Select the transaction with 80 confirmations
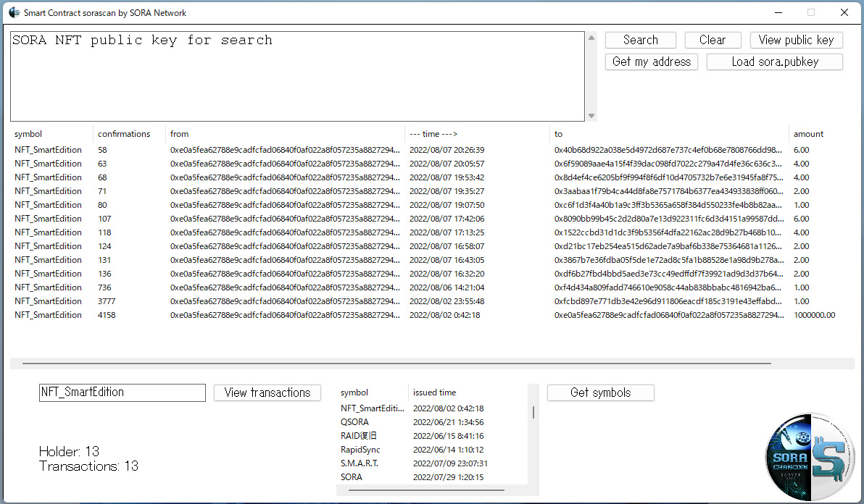864x504 pixels. click(x=432, y=205)
